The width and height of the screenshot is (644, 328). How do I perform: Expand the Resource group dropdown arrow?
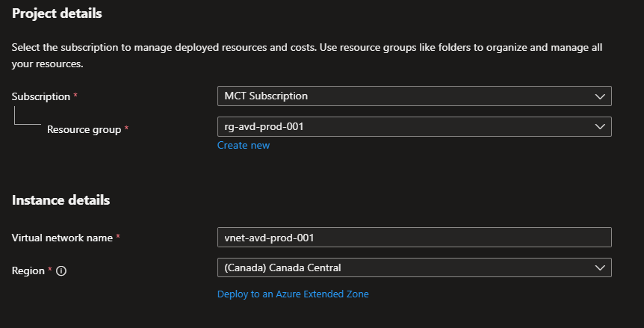click(x=599, y=127)
